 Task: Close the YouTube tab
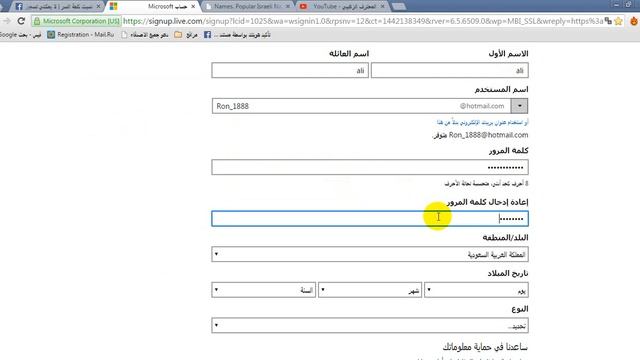[x=382, y=7]
